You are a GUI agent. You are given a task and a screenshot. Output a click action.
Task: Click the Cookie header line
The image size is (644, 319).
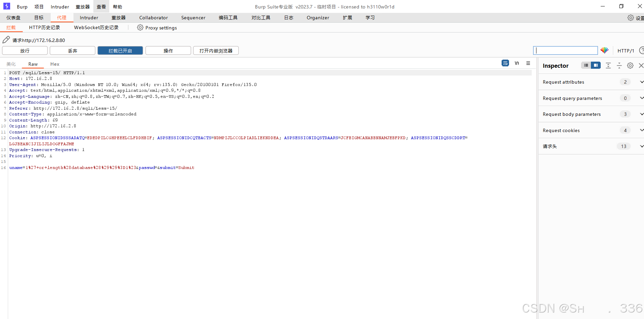tap(238, 141)
